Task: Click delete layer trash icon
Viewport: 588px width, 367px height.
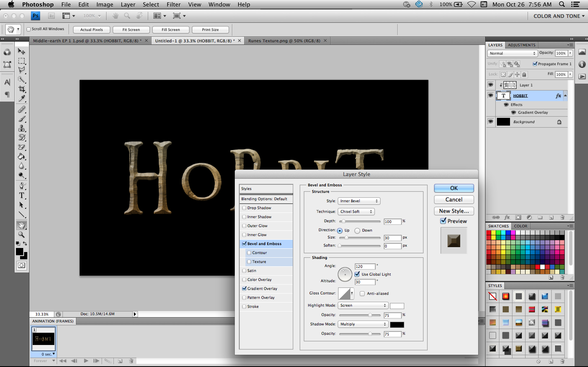Action: 562,217
